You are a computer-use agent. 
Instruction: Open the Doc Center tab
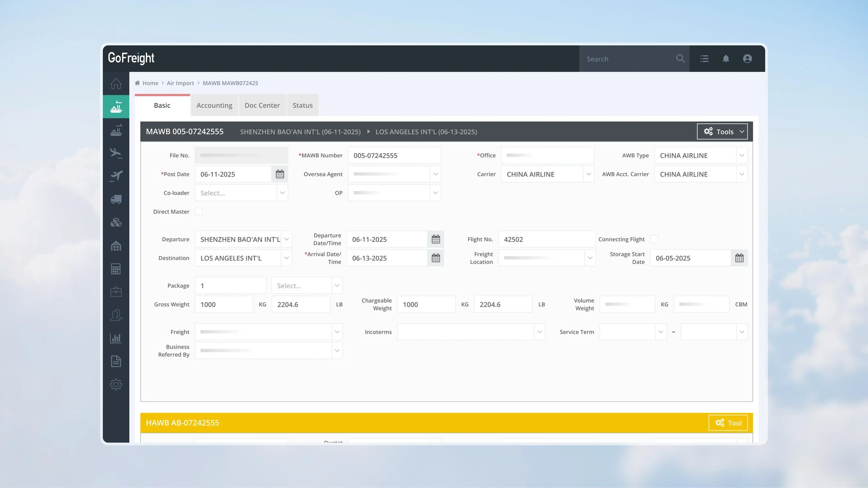tap(262, 105)
